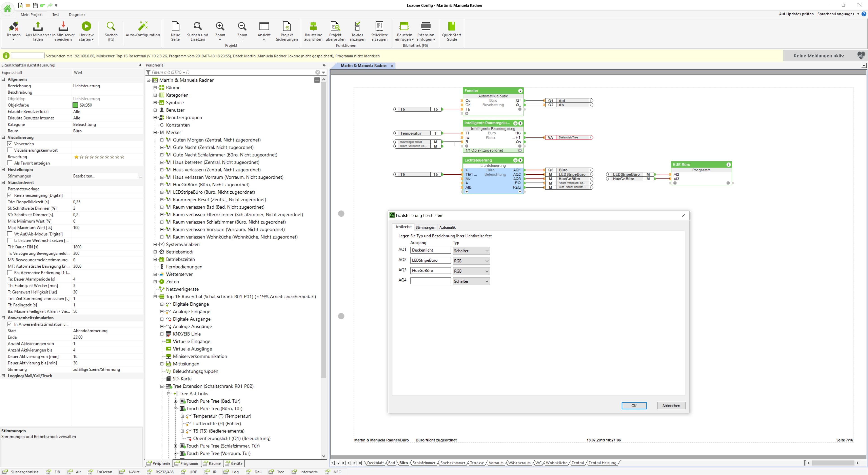
Task: Open AQ1 Typ dropdown showing Schalter
Action: [471, 251]
